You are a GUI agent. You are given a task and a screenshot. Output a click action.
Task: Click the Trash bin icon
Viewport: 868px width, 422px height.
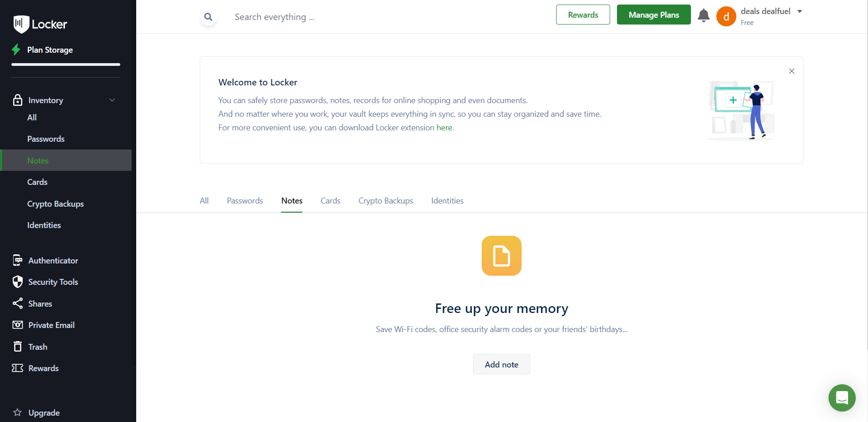[18, 347]
